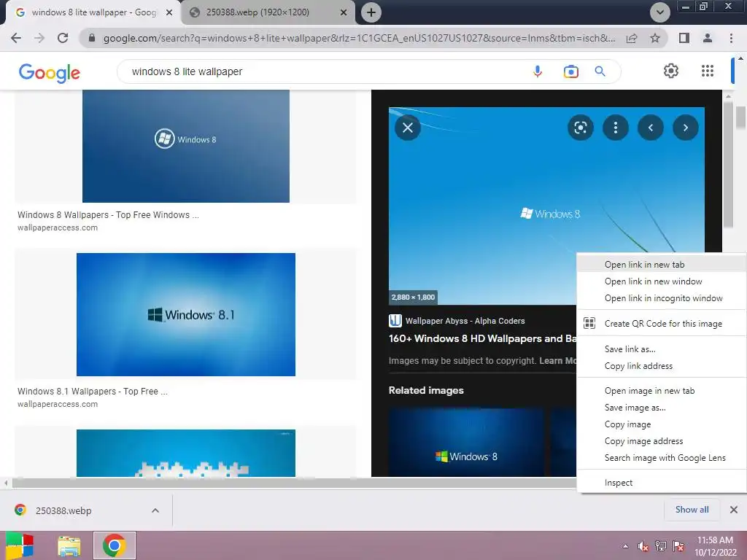Reload the current page
The image size is (747, 560).
click(x=63, y=38)
